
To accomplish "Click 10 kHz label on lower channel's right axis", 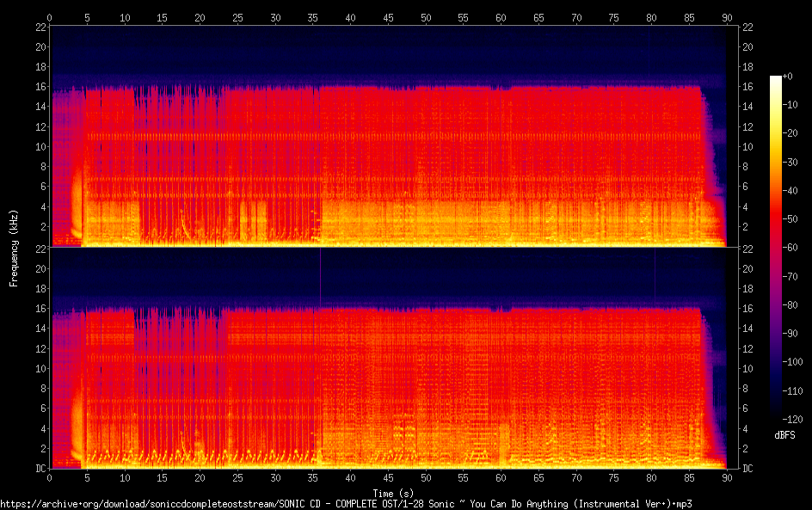I will point(748,368).
